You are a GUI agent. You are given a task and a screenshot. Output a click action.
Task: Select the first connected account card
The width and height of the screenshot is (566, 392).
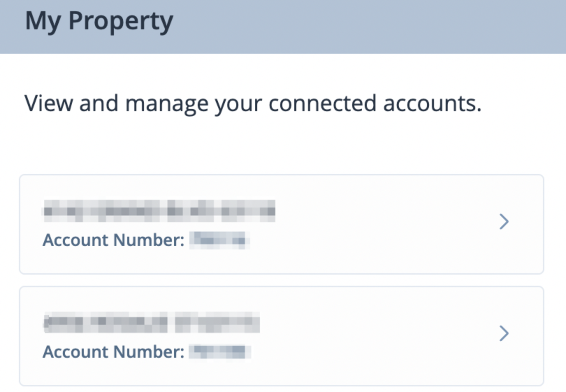tap(282, 224)
